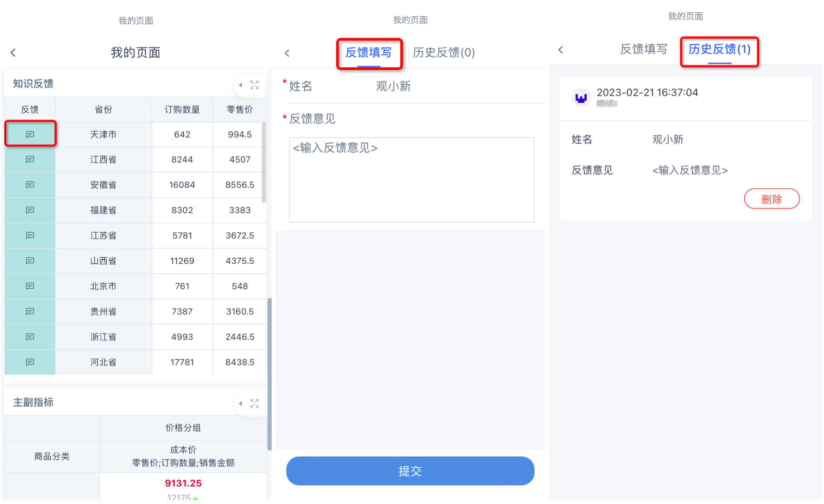The height and width of the screenshot is (504, 824).
Task: Click user avatar in history feedback entry
Action: click(x=581, y=97)
